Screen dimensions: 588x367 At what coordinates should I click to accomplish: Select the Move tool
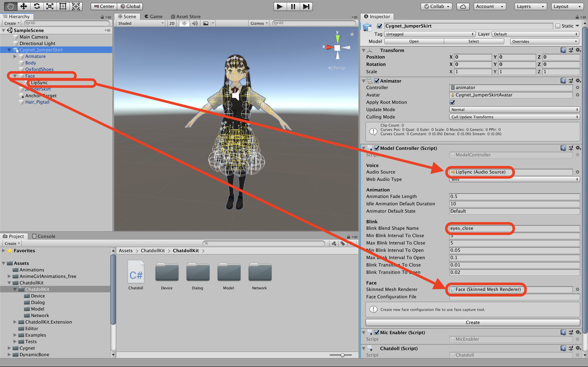coord(23,6)
